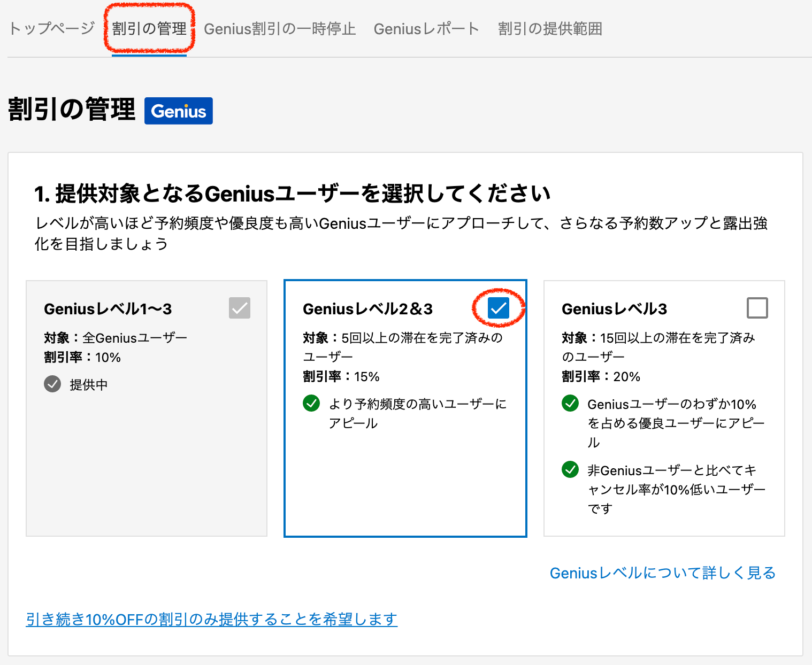
Task: Uncheck the Geniusレベル2&3 checkbox
Action: [x=498, y=308]
